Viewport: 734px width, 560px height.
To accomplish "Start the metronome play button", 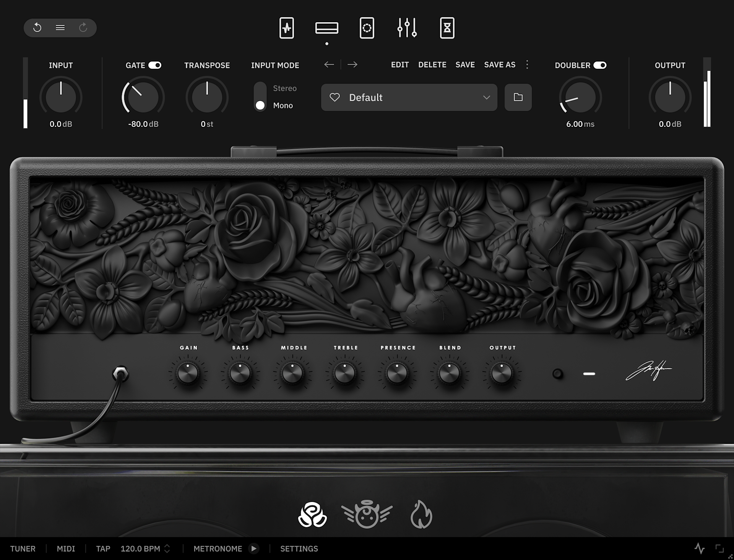I will [x=253, y=549].
